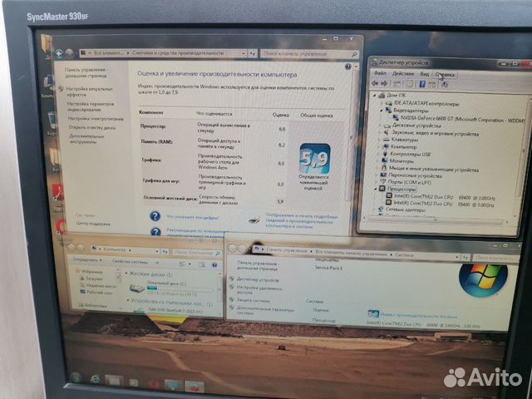This screenshot has width=532, height=399.
Task: Click Internet Explorer icon on taskbar
Action: click(x=95, y=379)
